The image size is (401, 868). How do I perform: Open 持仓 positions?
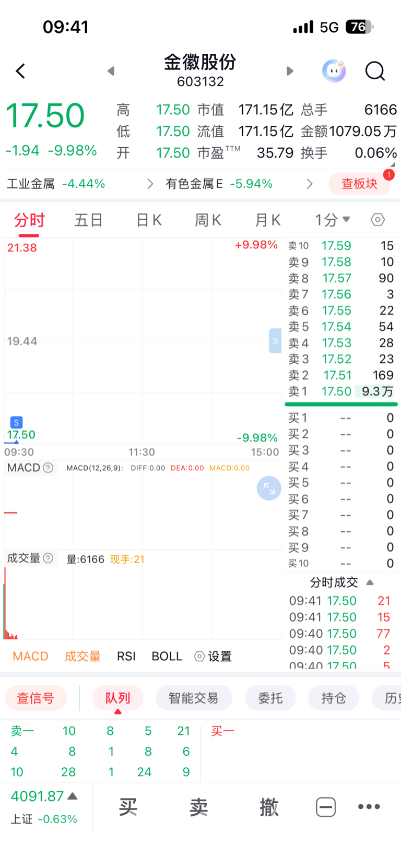[334, 698]
